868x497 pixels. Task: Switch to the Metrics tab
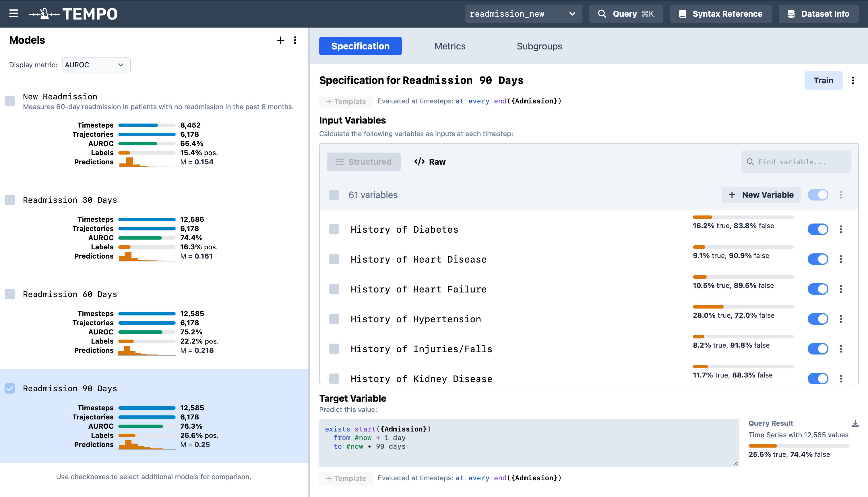click(x=449, y=46)
